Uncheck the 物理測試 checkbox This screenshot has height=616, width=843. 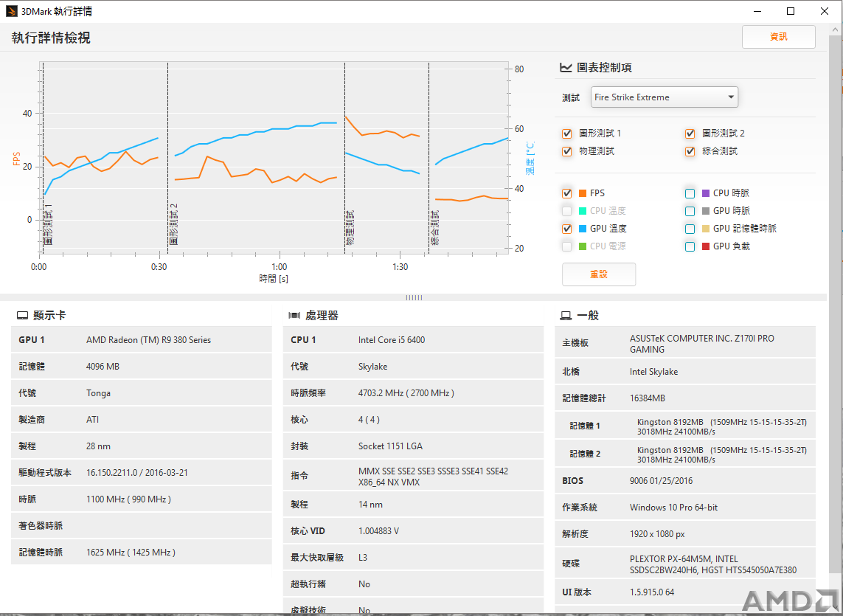coord(566,151)
